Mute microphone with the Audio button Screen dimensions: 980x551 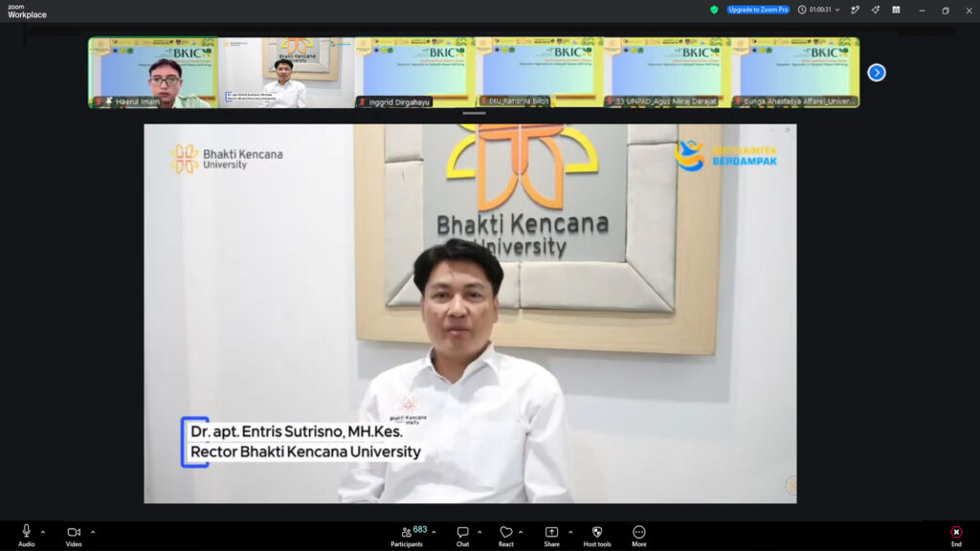[x=26, y=536]
